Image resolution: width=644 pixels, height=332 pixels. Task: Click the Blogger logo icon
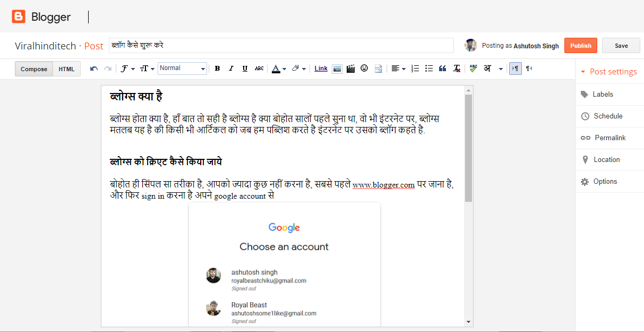click(x=19, y=17)
